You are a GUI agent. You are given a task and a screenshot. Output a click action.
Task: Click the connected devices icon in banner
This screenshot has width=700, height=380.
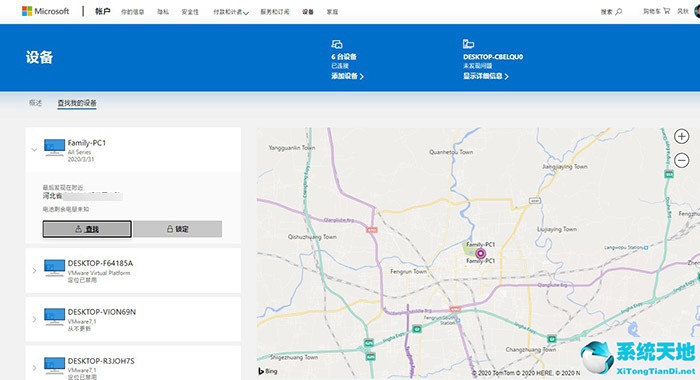point(337,44)
